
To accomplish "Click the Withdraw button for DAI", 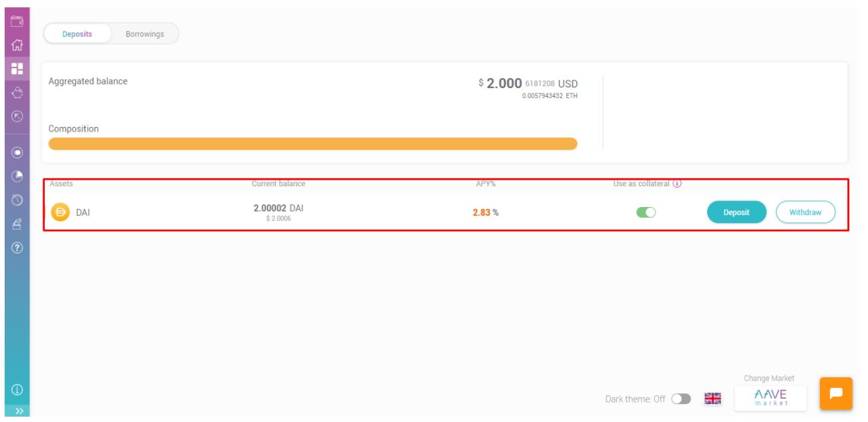I will click(805, 212).
